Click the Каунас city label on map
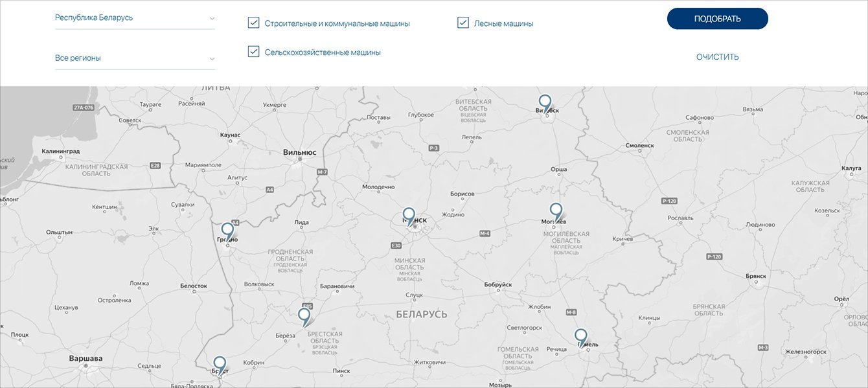The width and height of the screenshot is (868, 388). coord(230,135)
